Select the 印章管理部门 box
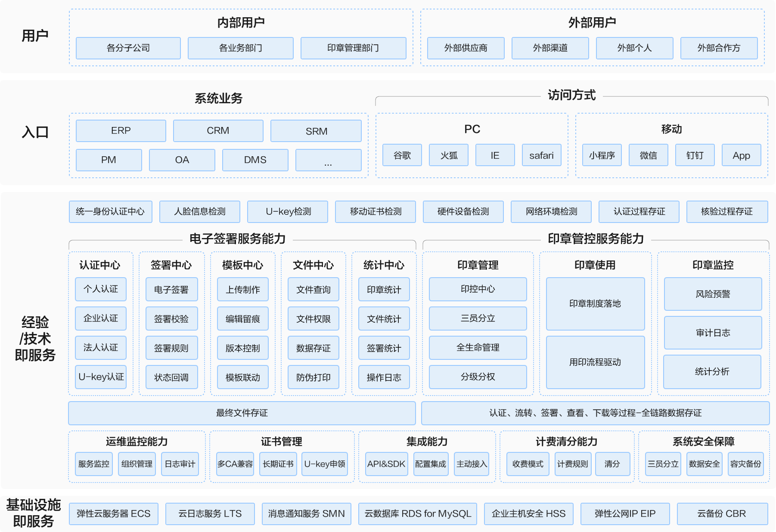This screenshot has height=532, width=776. tap(353, 48)
